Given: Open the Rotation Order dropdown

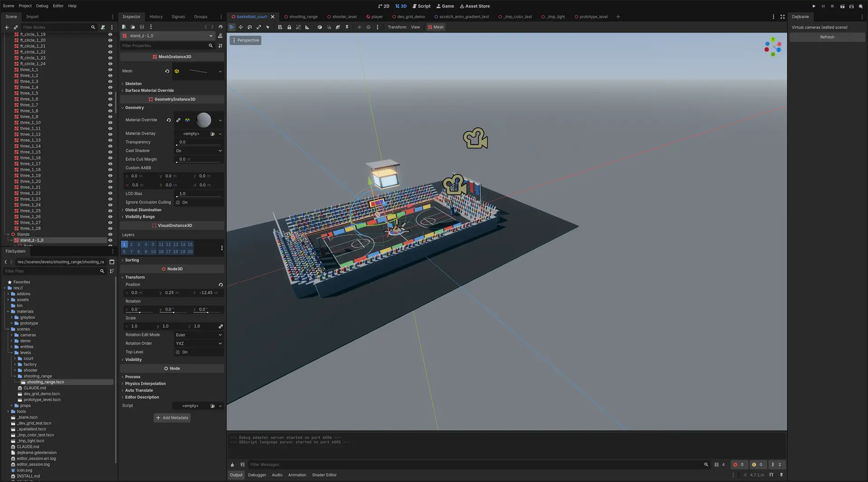Looking at the screenshot, I should [199, 344].
